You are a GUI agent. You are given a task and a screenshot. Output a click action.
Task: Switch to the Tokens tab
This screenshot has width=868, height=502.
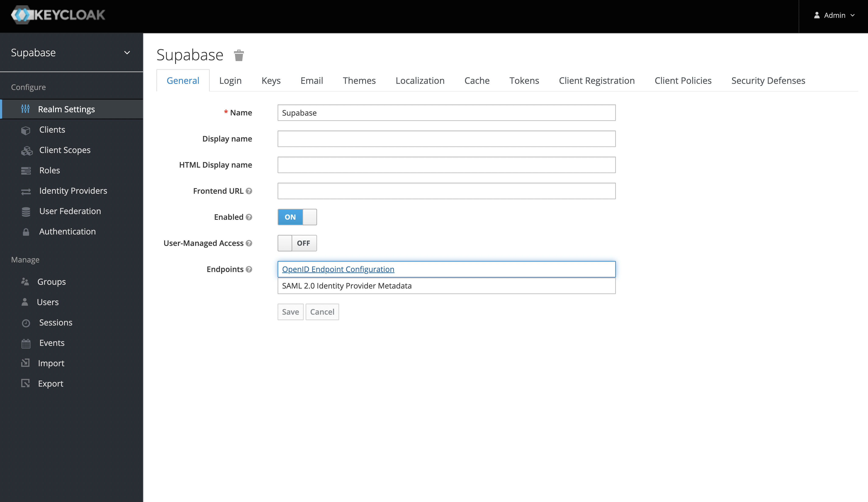click(x=524, y=80)
